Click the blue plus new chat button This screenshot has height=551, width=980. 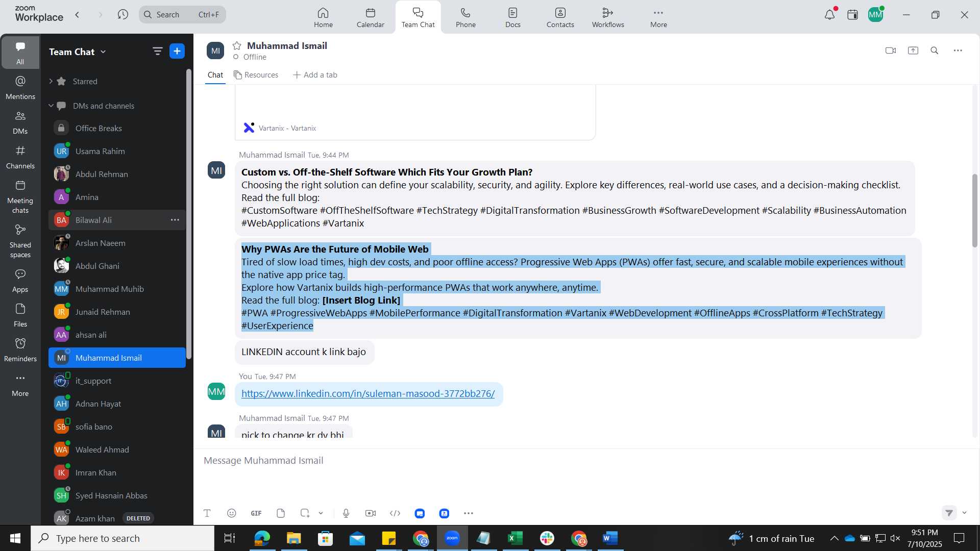tap(177, 51)
